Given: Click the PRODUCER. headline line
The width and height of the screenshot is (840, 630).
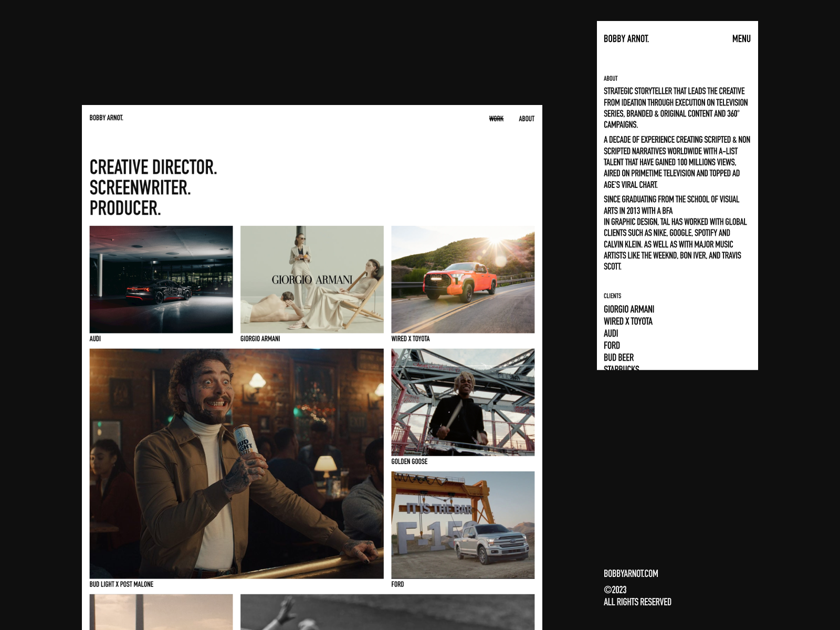Looking at the screenshot, I should pyautogui.click(x=125, y=208).
